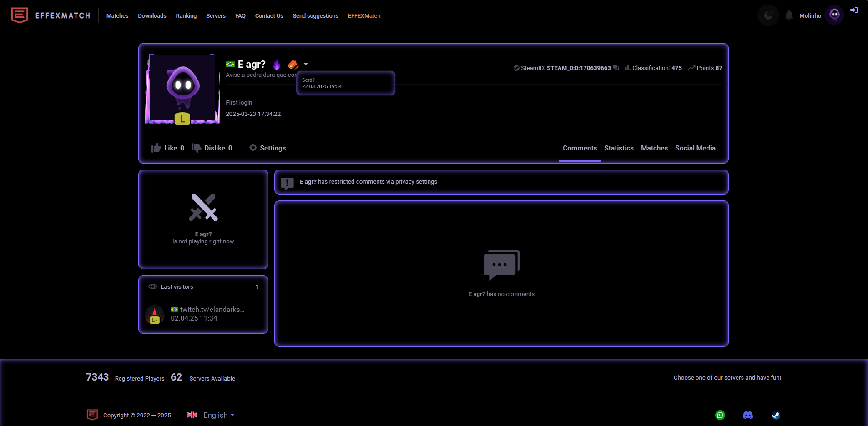Open the notifications bell
This screenshot has width=868, height=426.
click(x=789, y=15)
